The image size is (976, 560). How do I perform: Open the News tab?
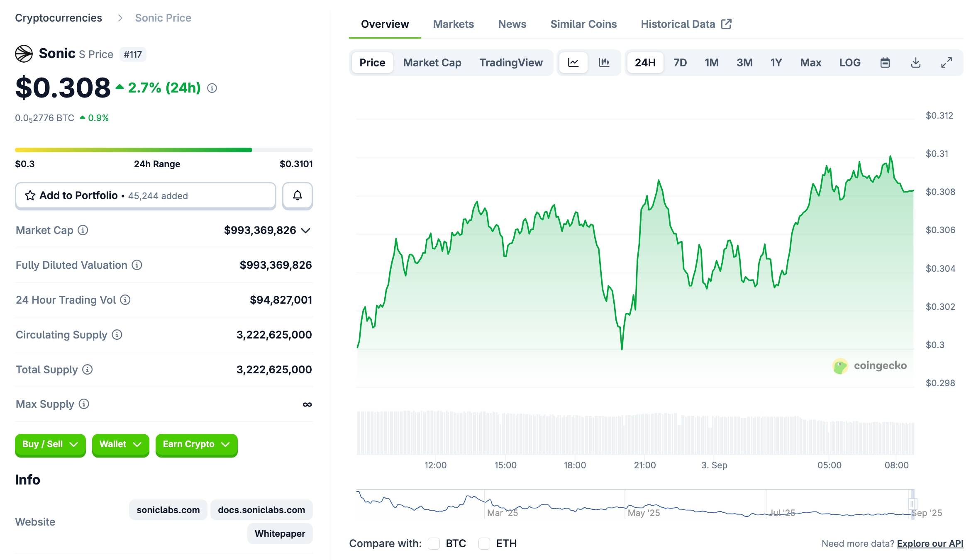[512, 24]
